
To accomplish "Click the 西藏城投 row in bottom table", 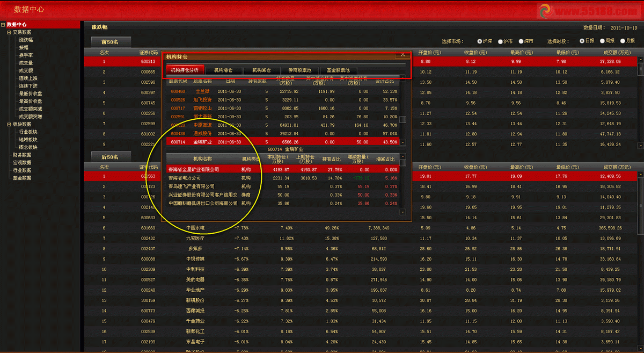I will pyautogui.click(x=361, y=311).
